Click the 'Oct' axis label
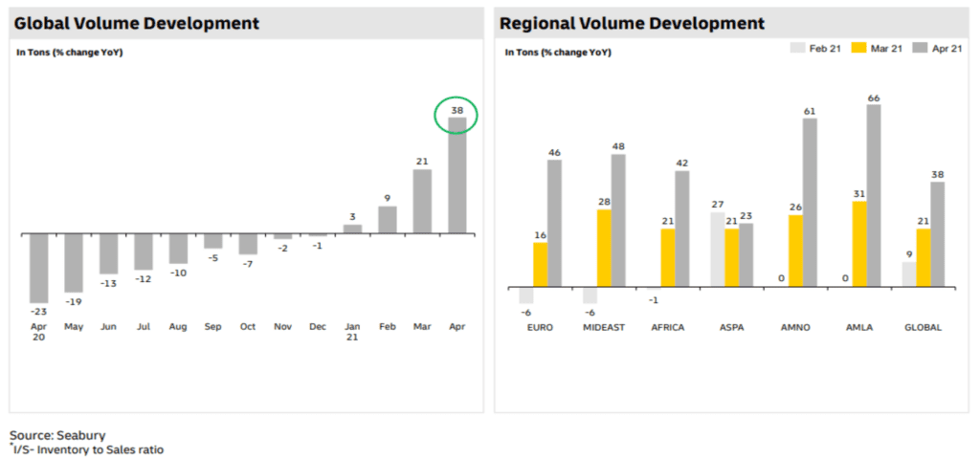The width and height of the screenshot is (980, 459). pos(248,327)
